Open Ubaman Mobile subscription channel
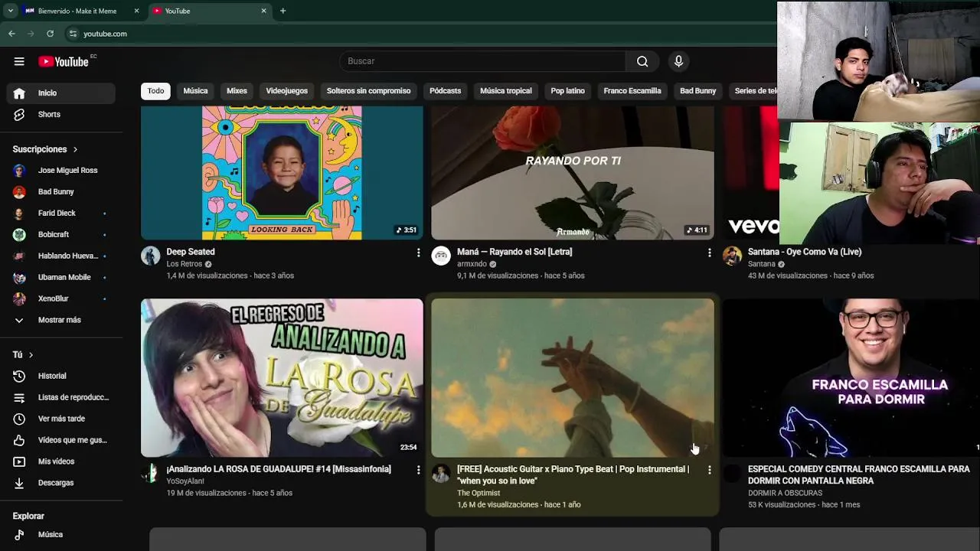The width and height of the screenshot is (980, 551). pos(61,277)
